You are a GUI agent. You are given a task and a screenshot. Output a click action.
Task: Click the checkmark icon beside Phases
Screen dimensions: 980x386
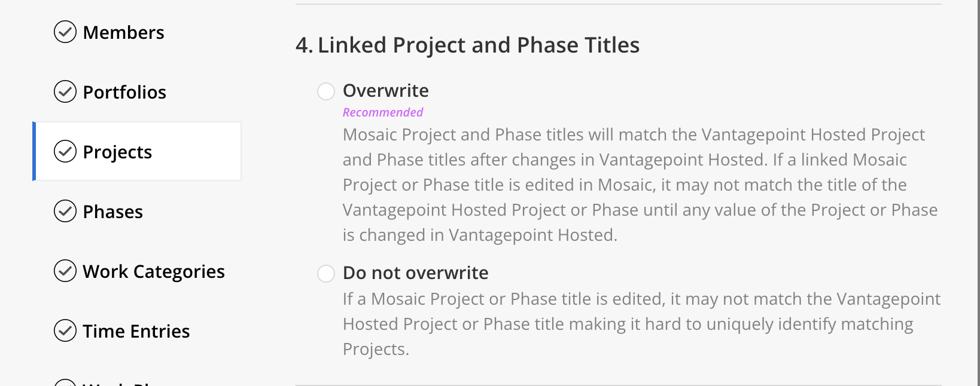coord(65,212)
